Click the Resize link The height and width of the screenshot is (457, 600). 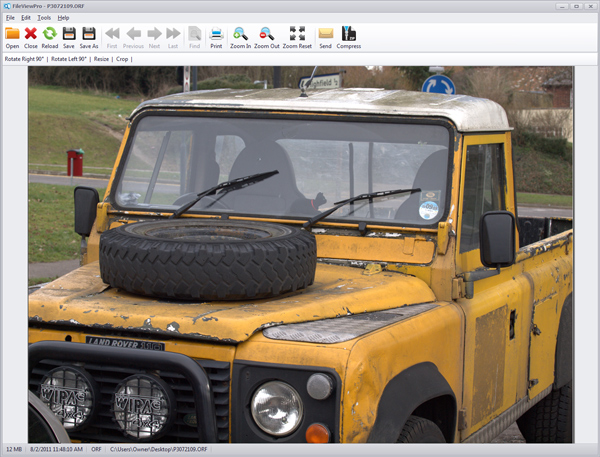pos(101,59)
